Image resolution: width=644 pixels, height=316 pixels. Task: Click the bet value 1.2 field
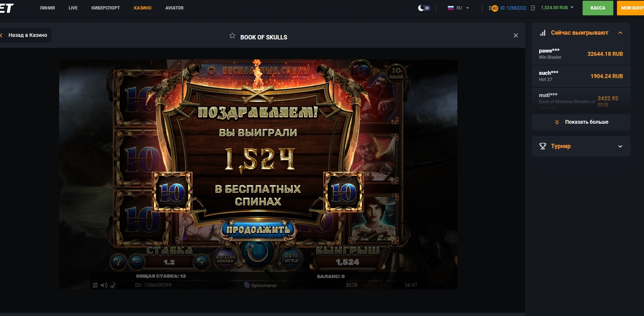point(169,262)
